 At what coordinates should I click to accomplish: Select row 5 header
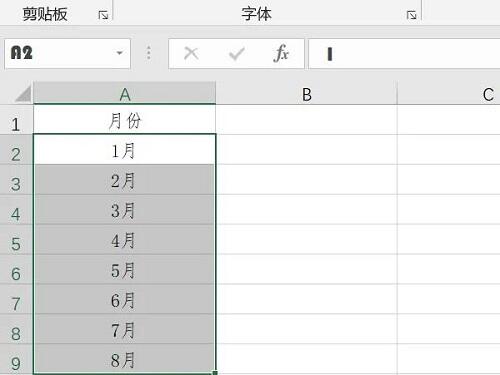point(16,240)
